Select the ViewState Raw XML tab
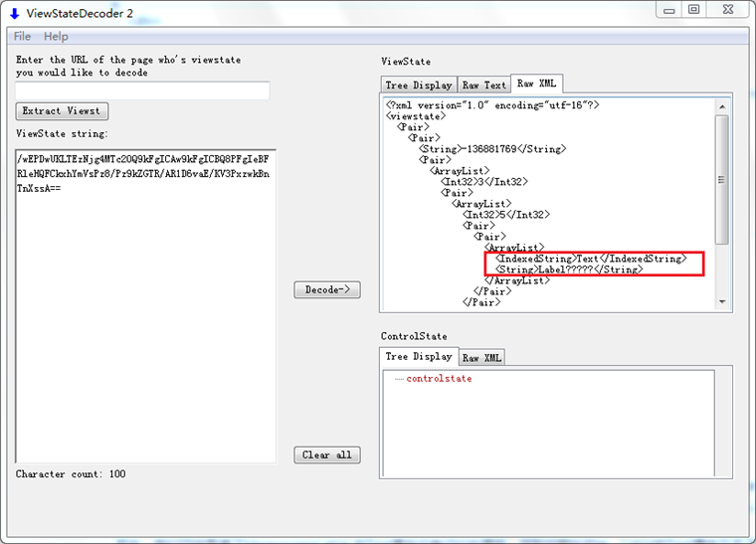Viewport: 756px width, 544px height. coord(536,84)
